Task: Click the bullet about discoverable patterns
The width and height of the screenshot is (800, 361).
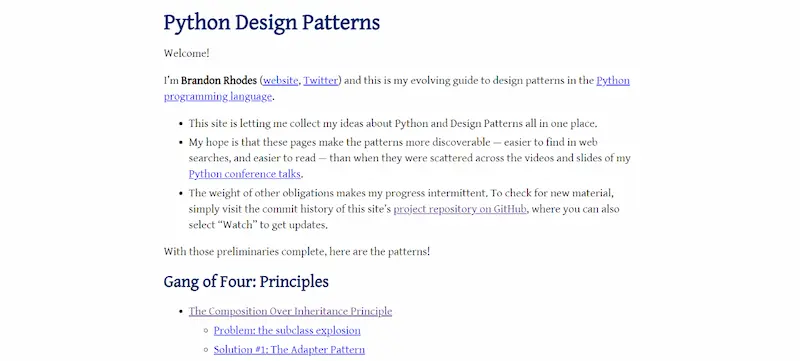Action: [x=410, y=158]
